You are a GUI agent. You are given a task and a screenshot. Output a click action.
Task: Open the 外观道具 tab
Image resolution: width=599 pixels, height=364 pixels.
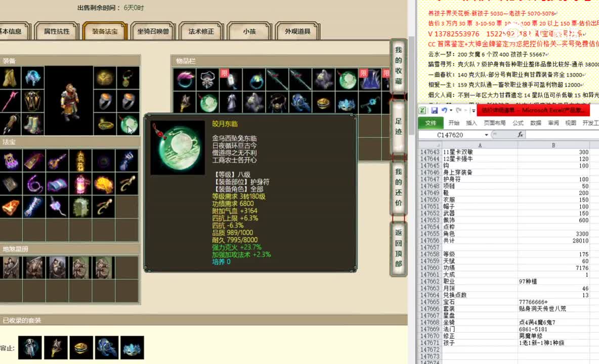click(x=297, y=31)
